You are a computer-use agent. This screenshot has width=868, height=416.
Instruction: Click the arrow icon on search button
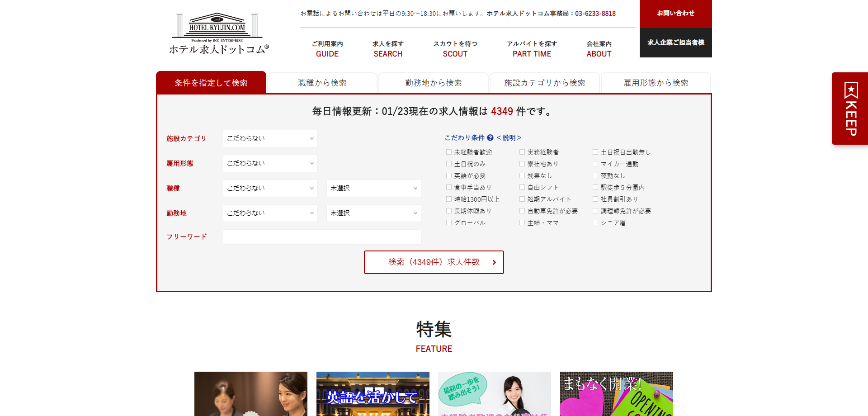point(494,262)
